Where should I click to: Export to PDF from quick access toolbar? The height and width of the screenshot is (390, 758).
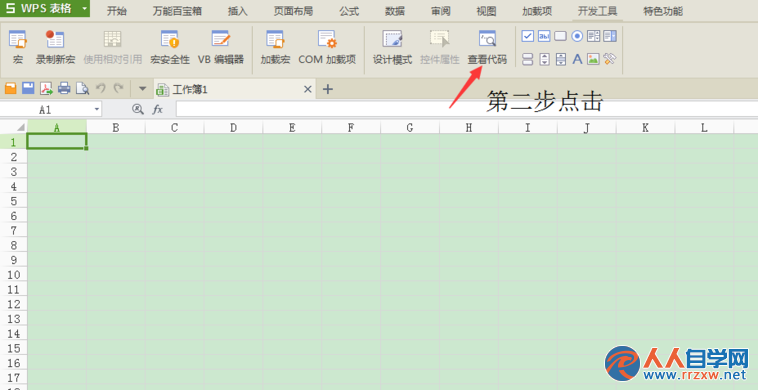(46, 88)
